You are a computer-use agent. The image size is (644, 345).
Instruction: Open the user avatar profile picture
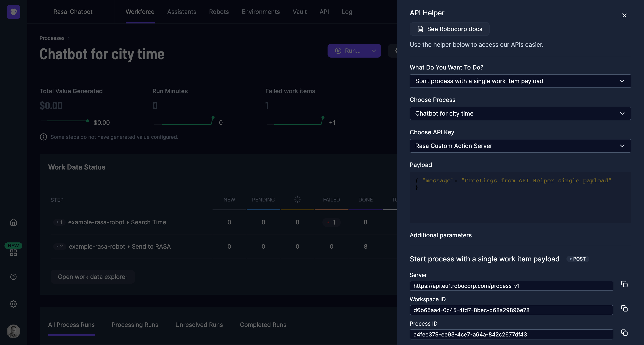pos(13,331)
